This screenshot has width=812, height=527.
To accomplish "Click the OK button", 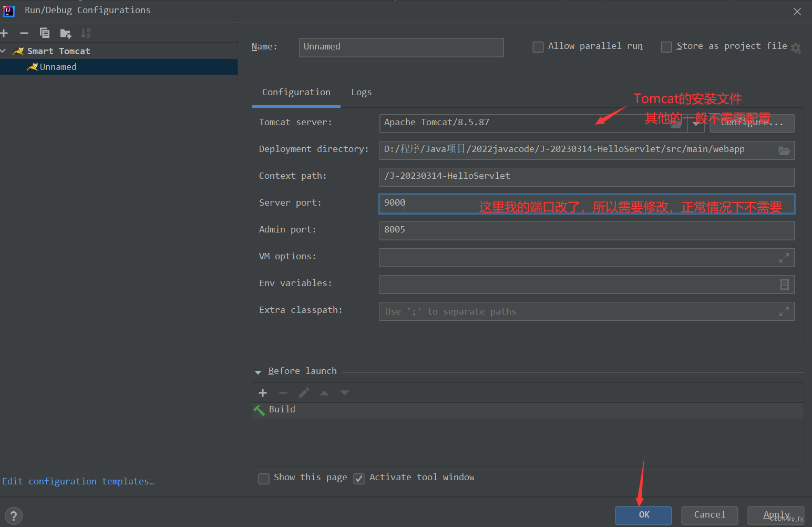I will 644,515.
